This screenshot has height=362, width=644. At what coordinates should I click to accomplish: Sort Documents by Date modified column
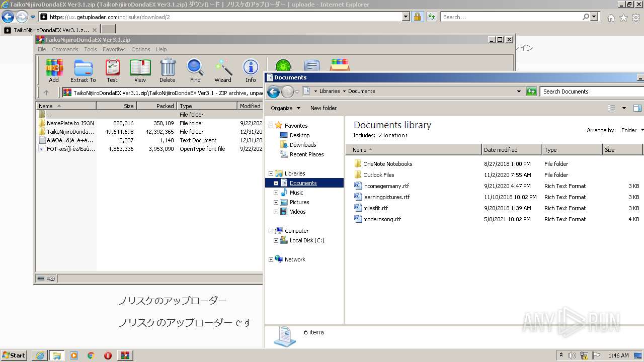[x=512, y=150]
